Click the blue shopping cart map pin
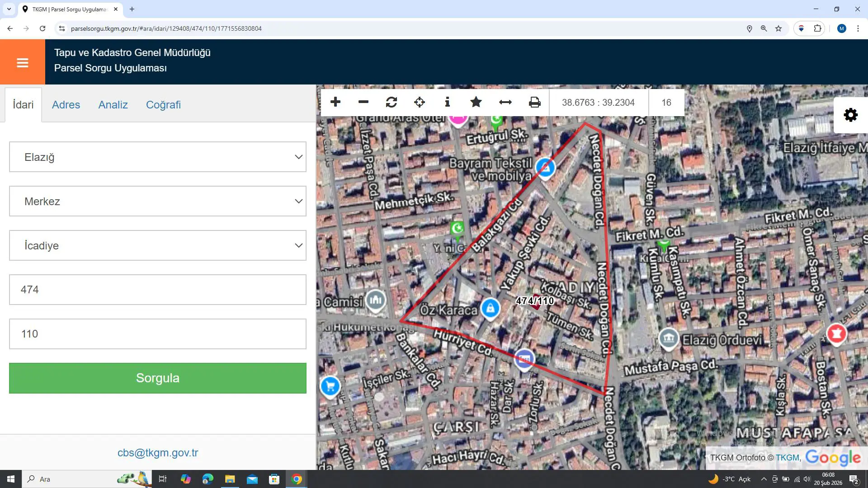868x488 pixels. pos(330,387)
